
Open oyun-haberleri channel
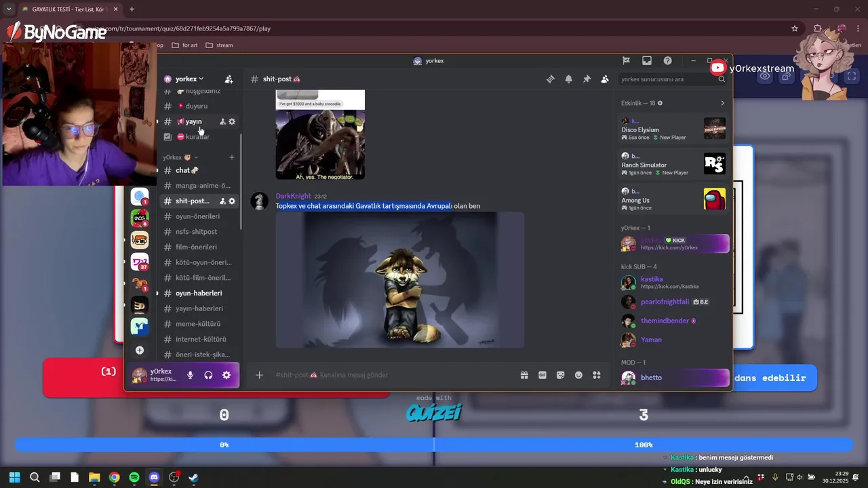[x=199, y=293]
